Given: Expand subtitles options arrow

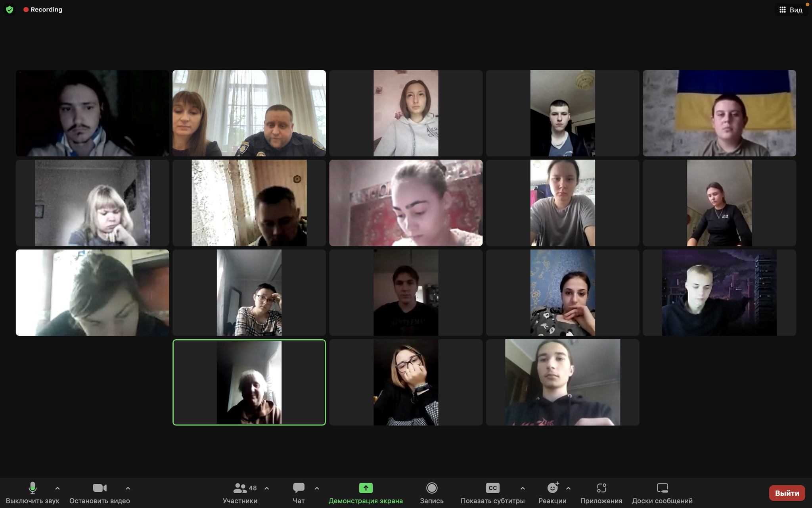Looking at the screenshot, I should (523, 488).
